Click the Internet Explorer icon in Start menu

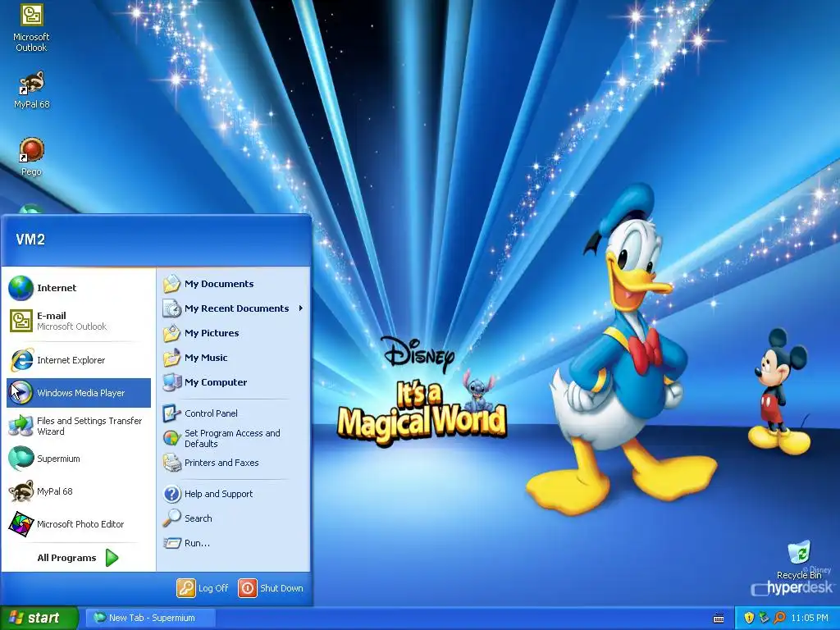21,360
